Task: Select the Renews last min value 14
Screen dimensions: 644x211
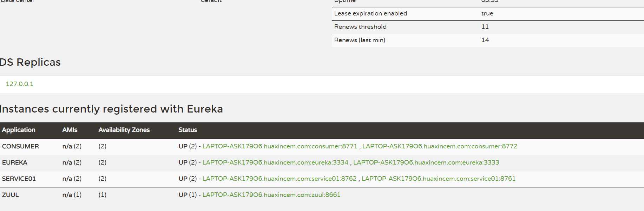Action: [485, 40]
